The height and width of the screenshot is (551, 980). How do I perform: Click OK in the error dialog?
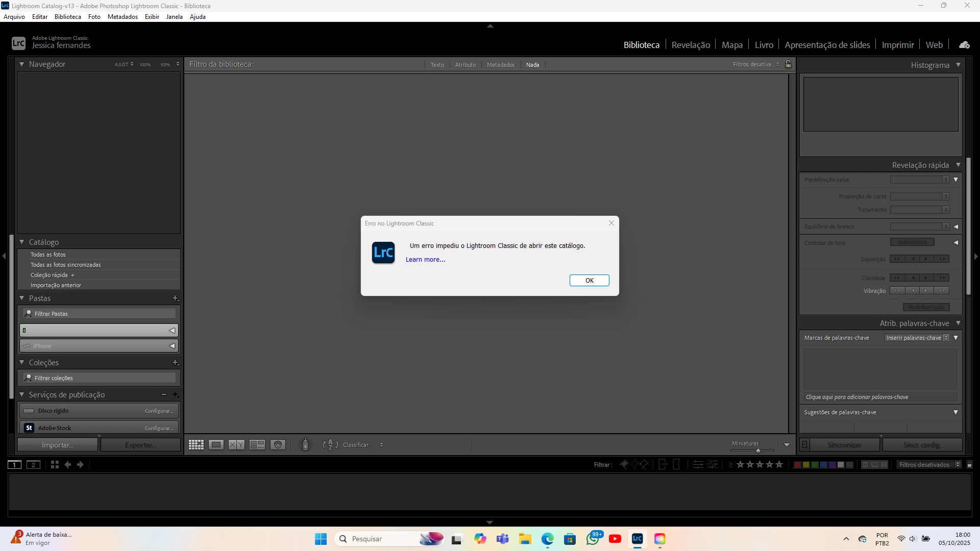(x=589, y=281)
